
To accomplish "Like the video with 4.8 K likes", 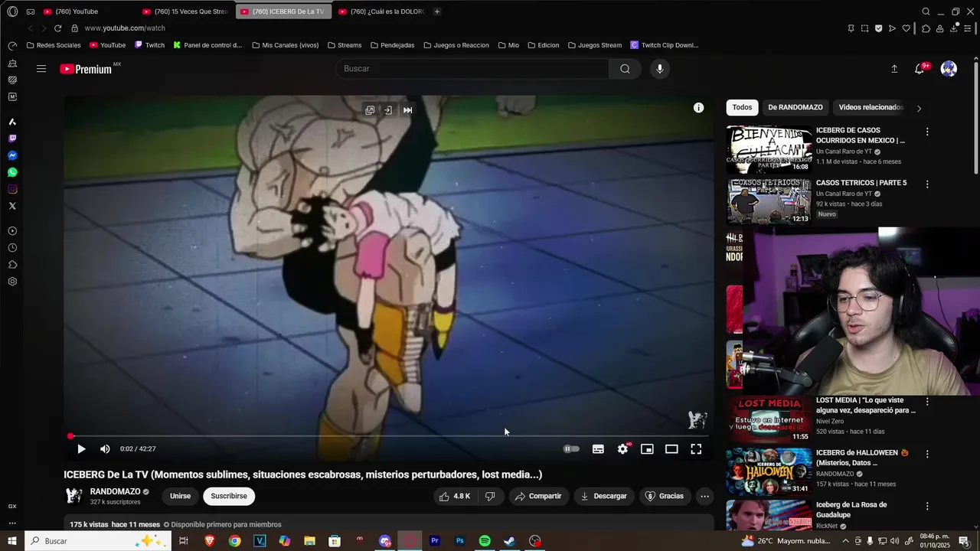I will [x=455, y=496].
